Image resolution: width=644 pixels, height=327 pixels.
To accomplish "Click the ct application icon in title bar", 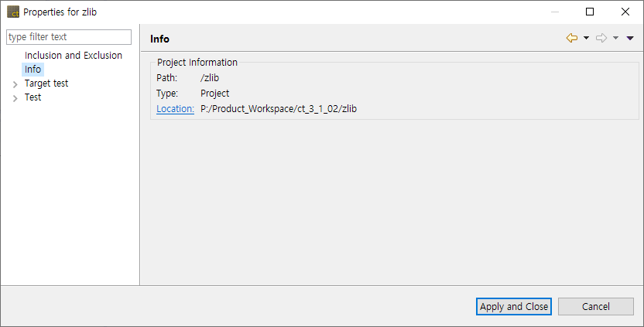I will pos(12,12).
